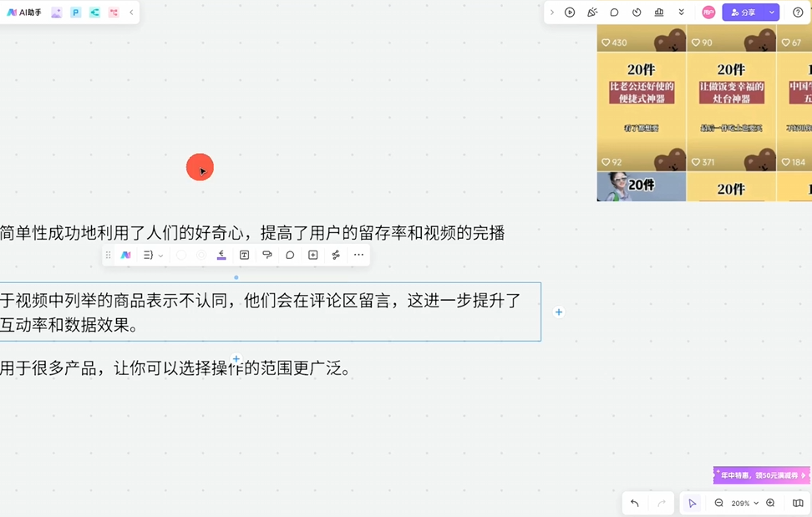Open the AI助手 assistant panel
Viewport: 812px width, 517px height.
(24, 13)
